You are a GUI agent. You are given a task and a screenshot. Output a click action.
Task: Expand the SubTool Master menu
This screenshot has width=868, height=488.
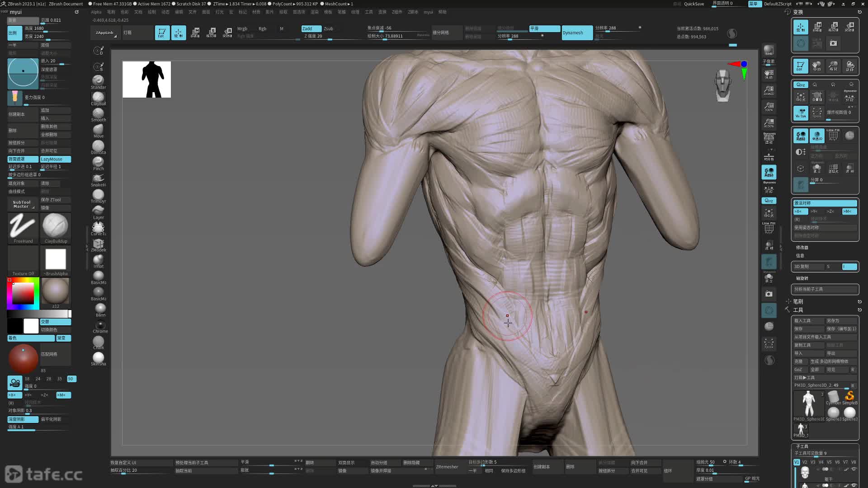(x=22, y=204)
